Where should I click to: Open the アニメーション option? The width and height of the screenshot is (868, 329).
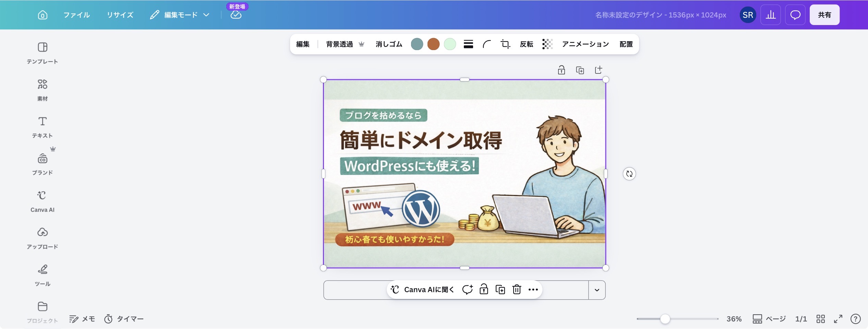pyautogui.click(x=586, y=44)
